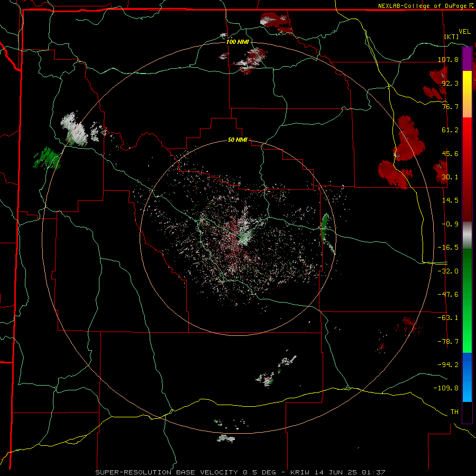Screen dimensions: 476x476
Task: Click the NEXLAB-College of DuPage credit text
Action: click(x=422, y=6)
